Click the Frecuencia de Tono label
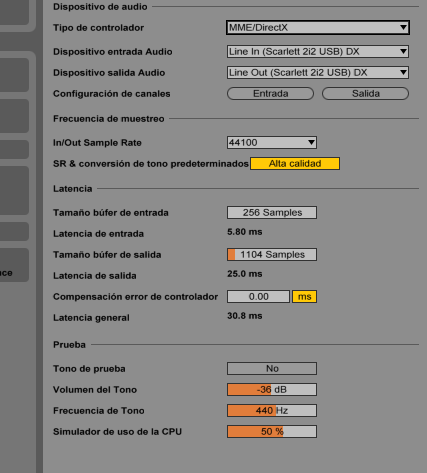The image size is (427, 473). pyautogui.click(x=99, y=411)
